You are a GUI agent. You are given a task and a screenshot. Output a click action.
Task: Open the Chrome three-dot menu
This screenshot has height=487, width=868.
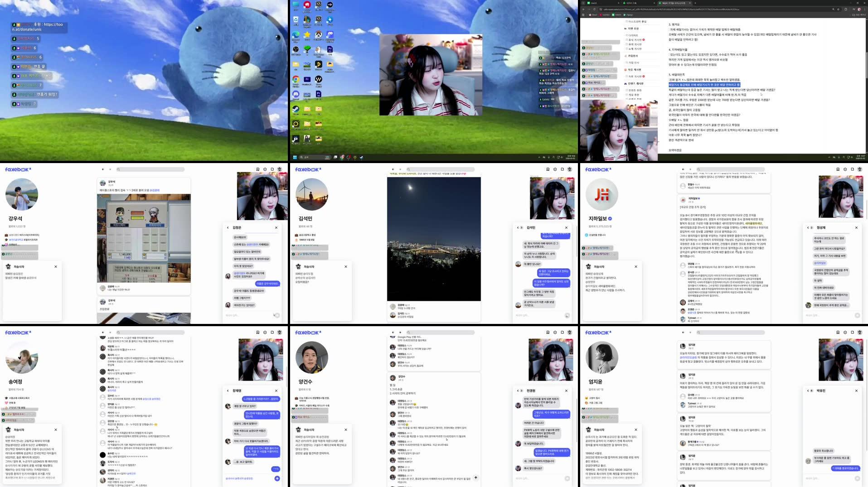[x=865, y=10]
